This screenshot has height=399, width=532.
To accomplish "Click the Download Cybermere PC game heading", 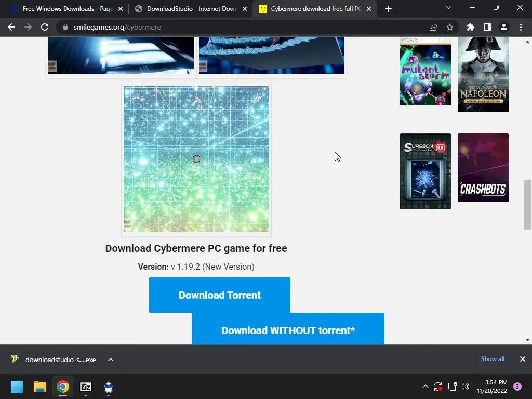I will (x=196, y=248).
